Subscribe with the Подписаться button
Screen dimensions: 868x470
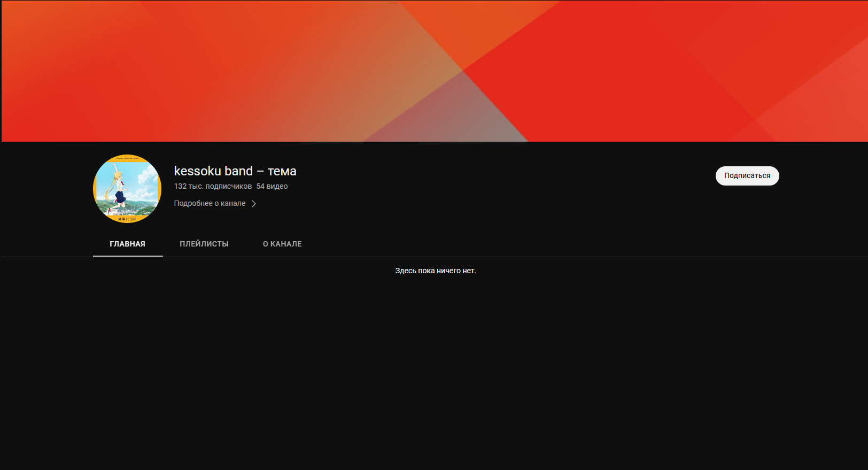pyautogui.click(x=747, y=176)
